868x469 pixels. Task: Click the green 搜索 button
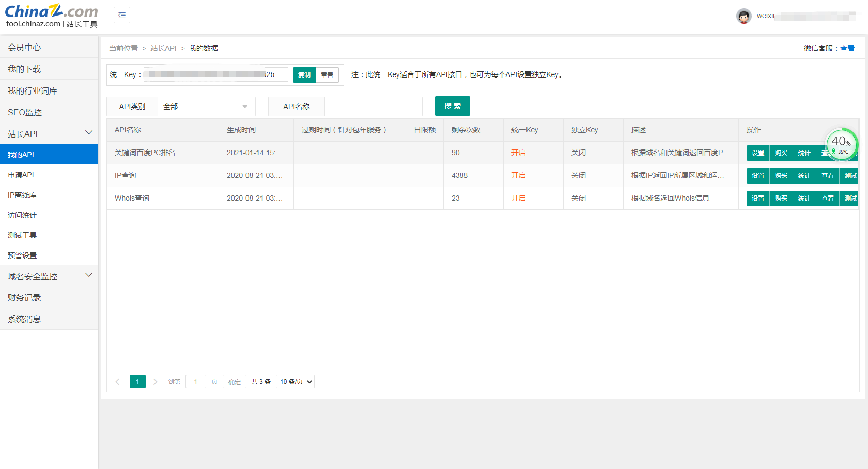[x=452, y=106]
